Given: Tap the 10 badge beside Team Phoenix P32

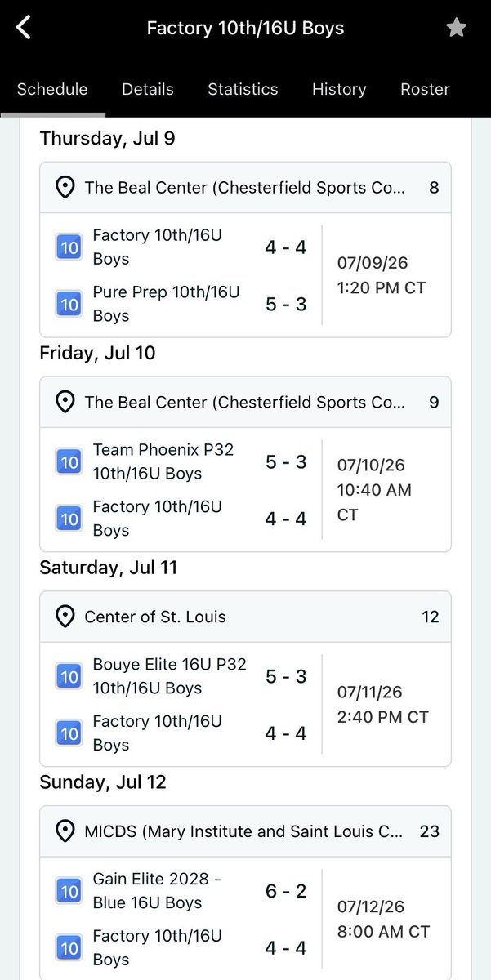Looking at the screenshot, I should pyautogui.click(x=69, y=461).
